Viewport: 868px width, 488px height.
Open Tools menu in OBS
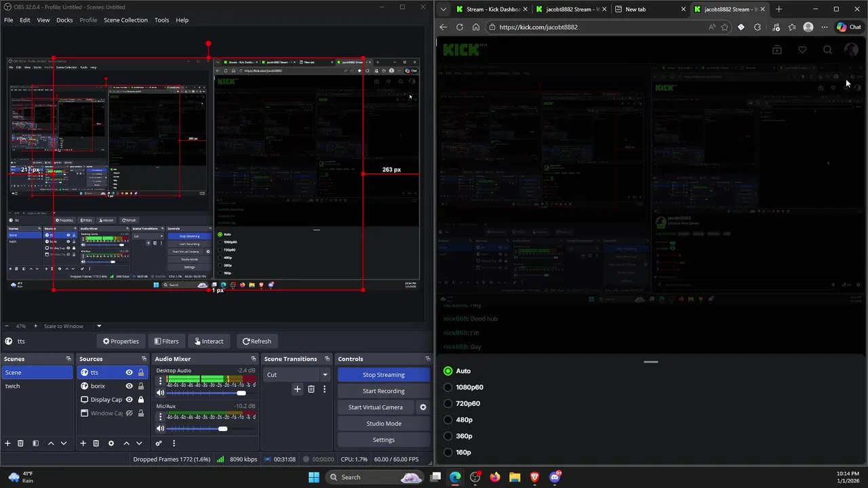click(x=161, y=20)
